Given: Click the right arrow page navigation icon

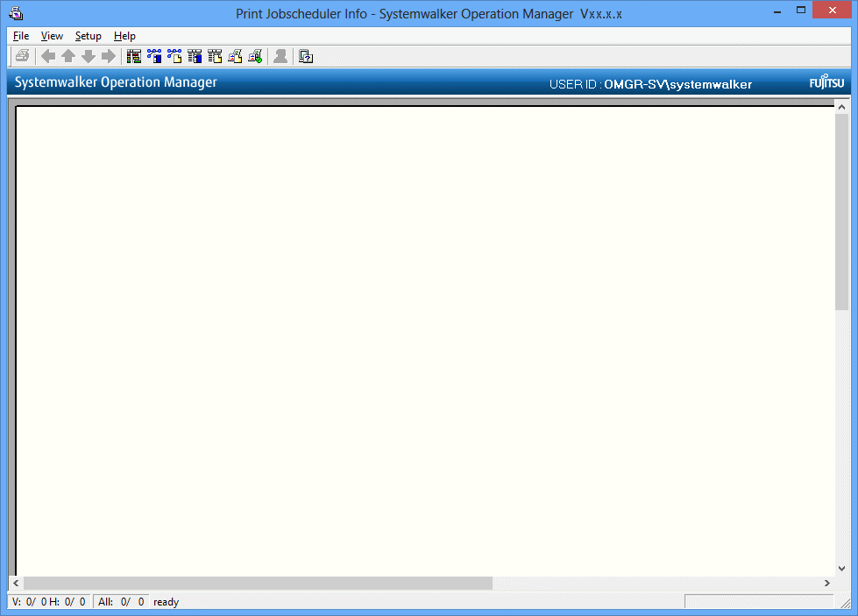Looking at the screenshot, I should coord(109,56).
